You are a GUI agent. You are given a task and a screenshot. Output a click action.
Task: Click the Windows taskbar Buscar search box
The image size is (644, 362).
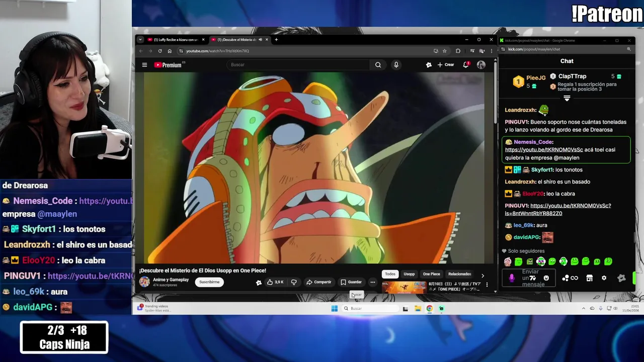tap(371, 309)
